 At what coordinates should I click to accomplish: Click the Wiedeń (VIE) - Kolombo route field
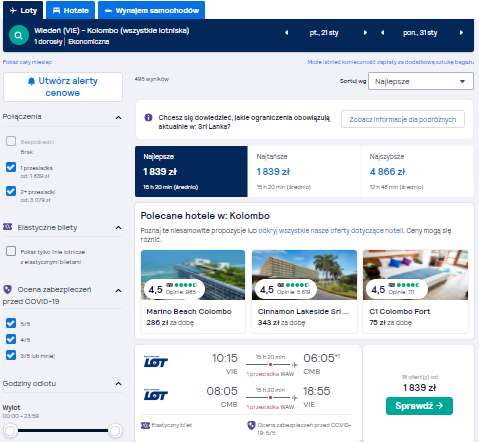click(112, 31)
